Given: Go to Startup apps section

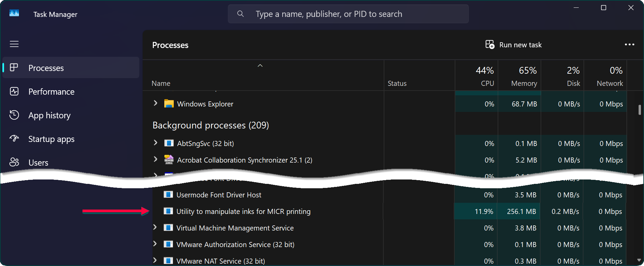Looking at the screenshot, I should (x=51, y=139).
